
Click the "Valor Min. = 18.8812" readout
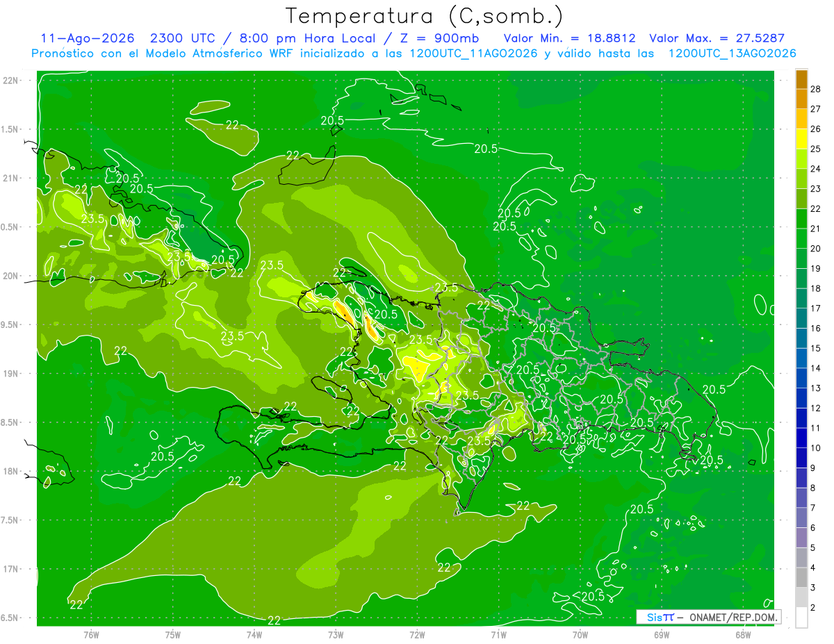(570, 38)
